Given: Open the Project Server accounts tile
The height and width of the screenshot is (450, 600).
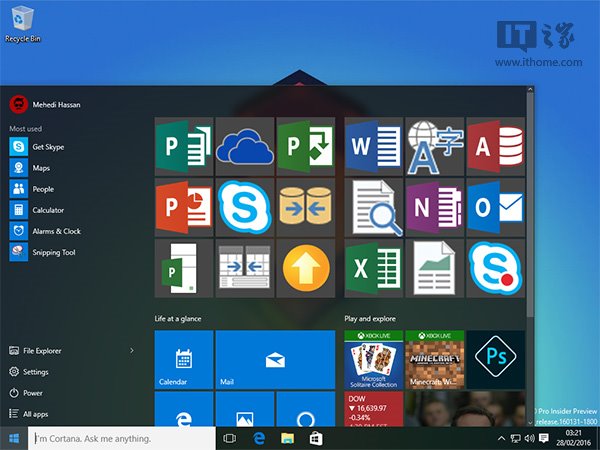Looking at the screenshot, I should 184,268.
